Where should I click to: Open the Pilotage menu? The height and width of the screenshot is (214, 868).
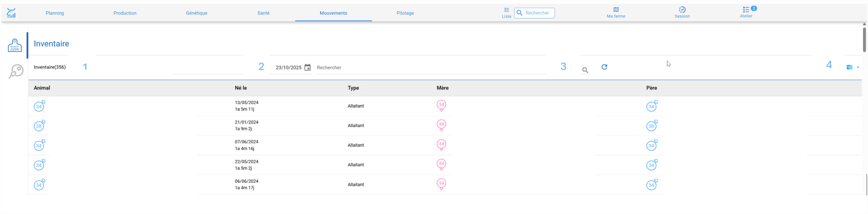(x=405, y=13)
